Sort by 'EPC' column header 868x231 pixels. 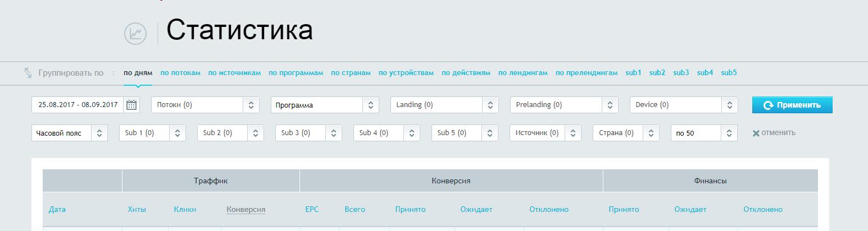pos(312,209)
